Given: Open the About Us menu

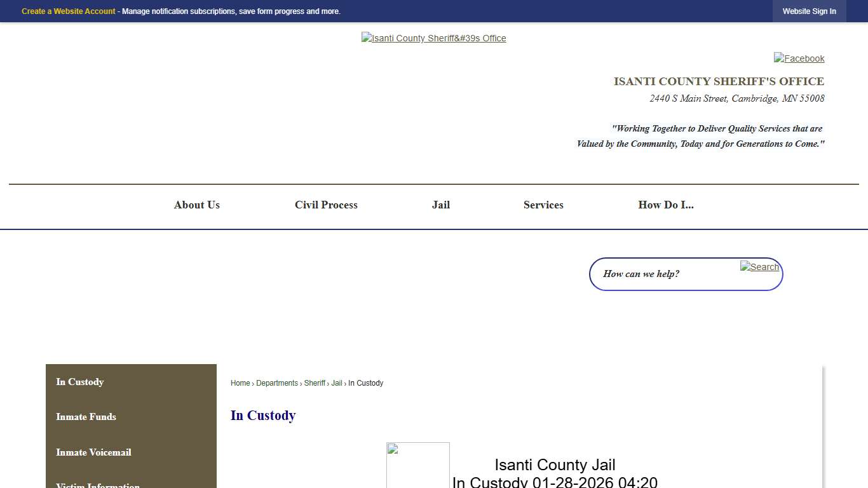Looking at the screenshot, I should 196,205.
